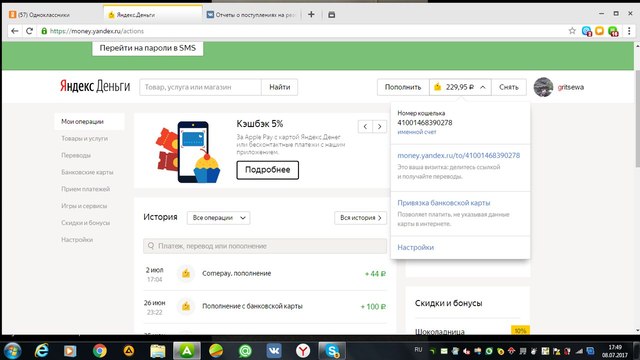
Task: Switch to the Одноклассники tab
Action: [x=52, y=15]
